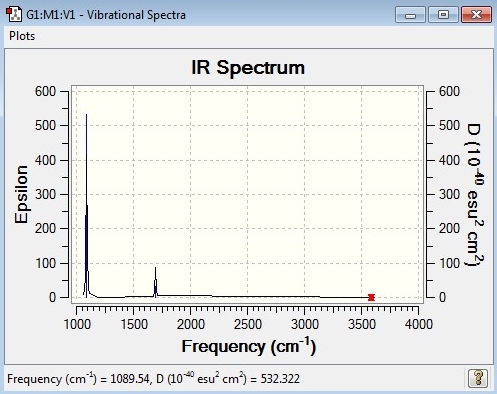Minimize the Vibrational Spectra window
Image resolution: width=497 pixels, height=394 pixels.
pos(410,15)
